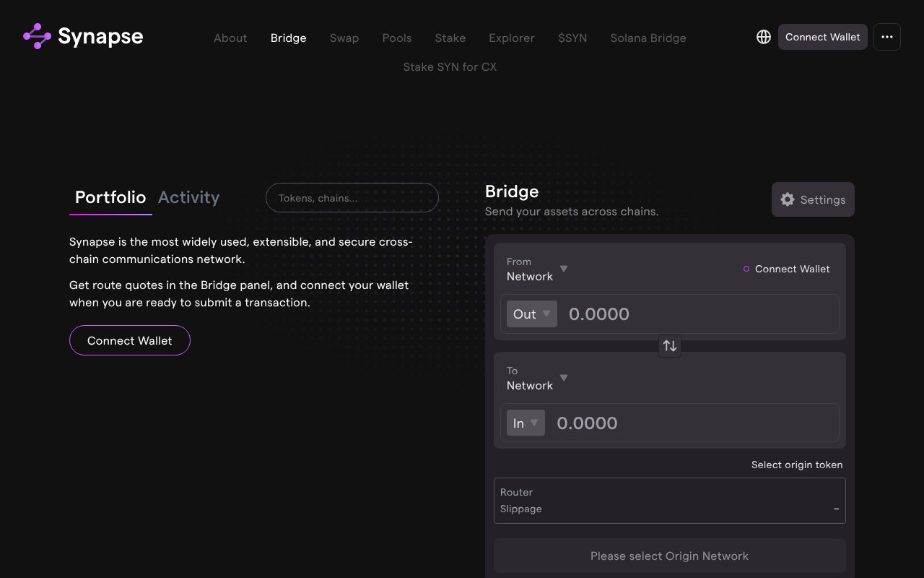Screen dimensions: 924x578
Task: Open the Out token selector
Action: pyautogui.click(x=531, y=314)
